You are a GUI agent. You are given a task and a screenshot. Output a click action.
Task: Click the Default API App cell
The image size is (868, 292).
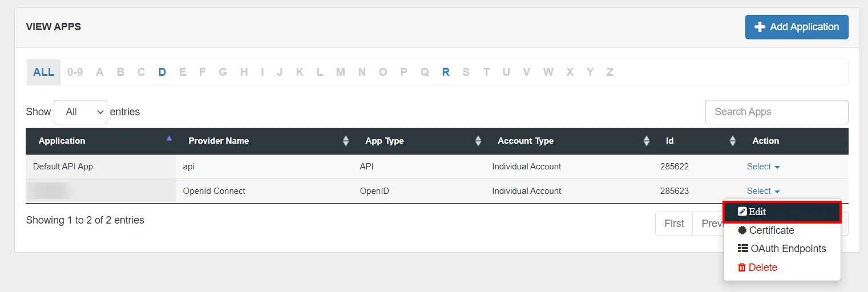click(x=100, y=167)
